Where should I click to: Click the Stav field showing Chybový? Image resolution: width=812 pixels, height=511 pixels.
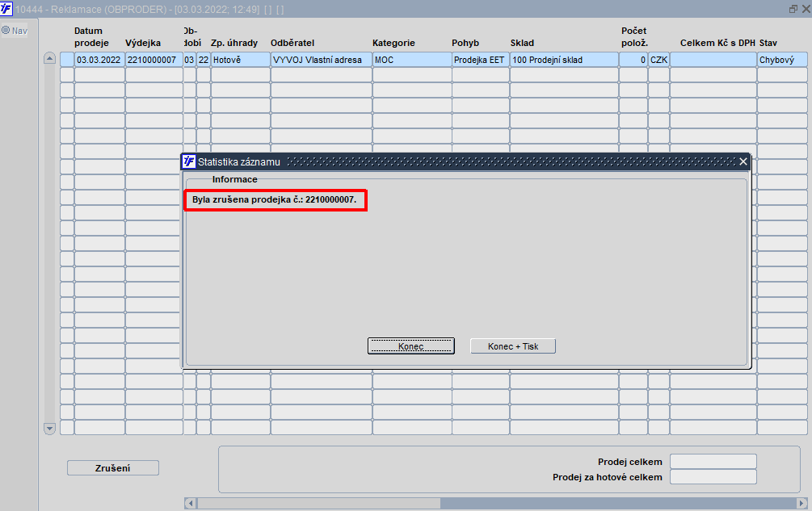[782, 60]
